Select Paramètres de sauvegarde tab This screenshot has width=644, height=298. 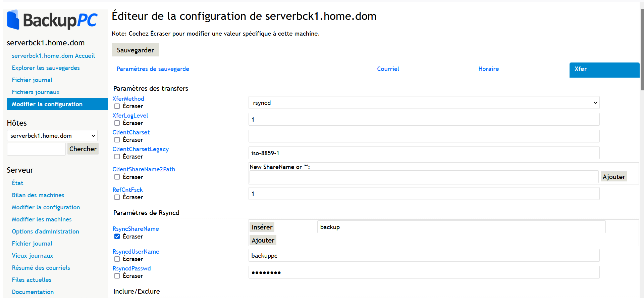coord(153,69)
